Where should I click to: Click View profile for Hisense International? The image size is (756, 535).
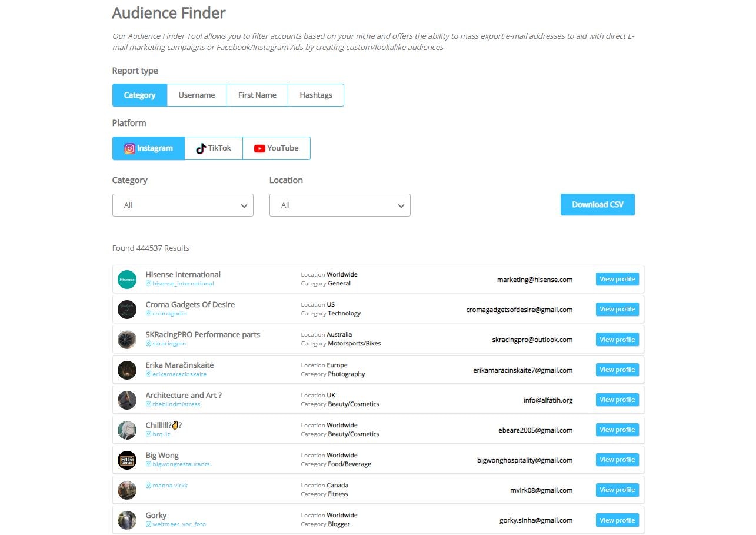click(x=617, y=279)
